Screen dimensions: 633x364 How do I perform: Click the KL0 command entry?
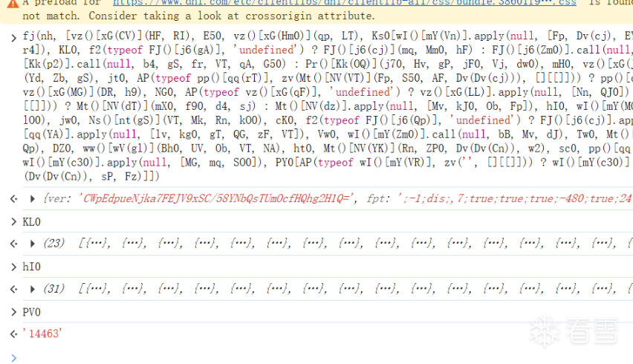(x=32, y=221)
